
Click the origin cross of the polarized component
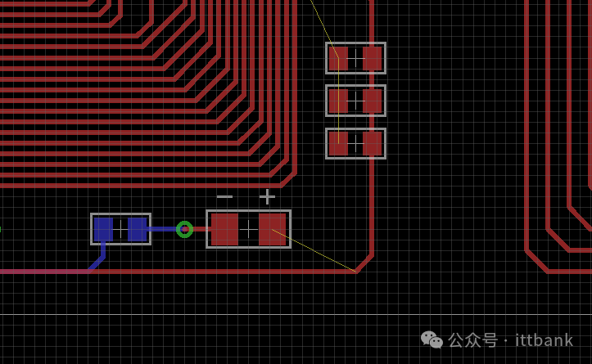[x=248, y=229]
